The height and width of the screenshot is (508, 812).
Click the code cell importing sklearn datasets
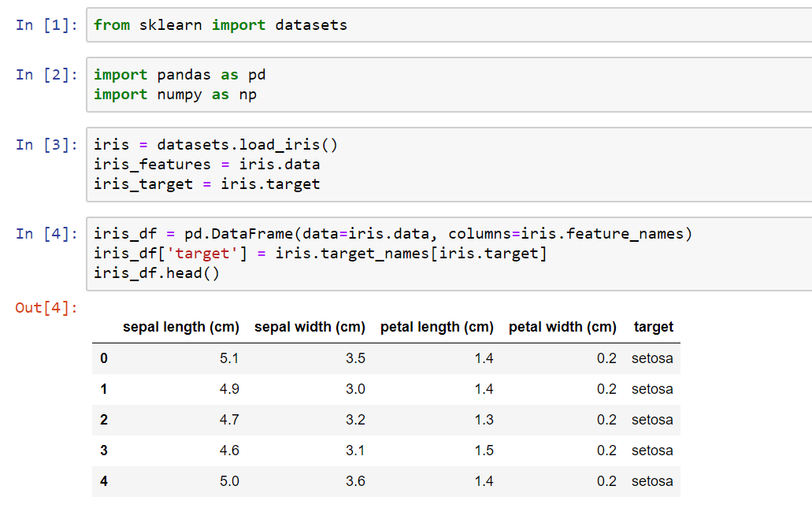[221, 25]
